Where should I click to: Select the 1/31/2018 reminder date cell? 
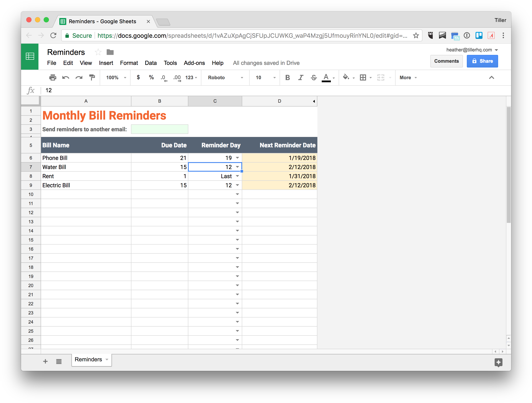(x=279, y=176)
